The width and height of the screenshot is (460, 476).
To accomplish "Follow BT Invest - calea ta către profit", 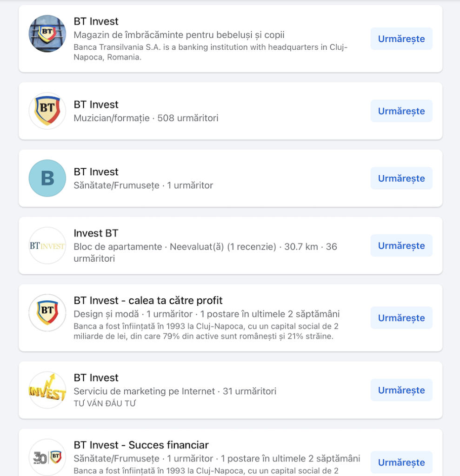I will click(x=401, y=318).
